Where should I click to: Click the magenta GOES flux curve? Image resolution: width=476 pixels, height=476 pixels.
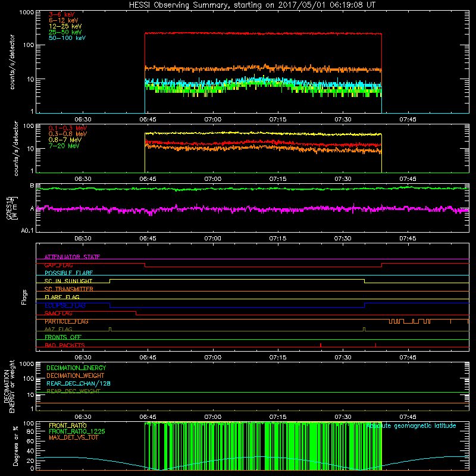pyautogui.click(x=252, y=209)
